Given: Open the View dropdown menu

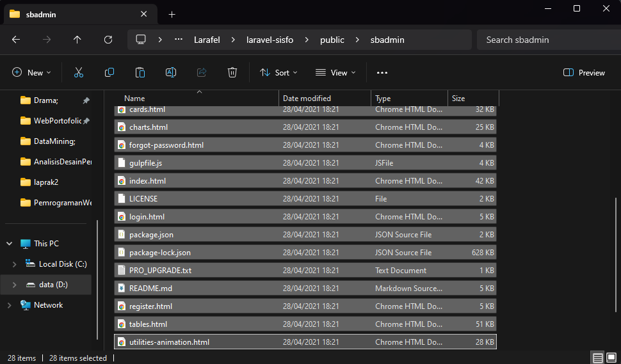Looking at the screenshot, I should point(335,73).
